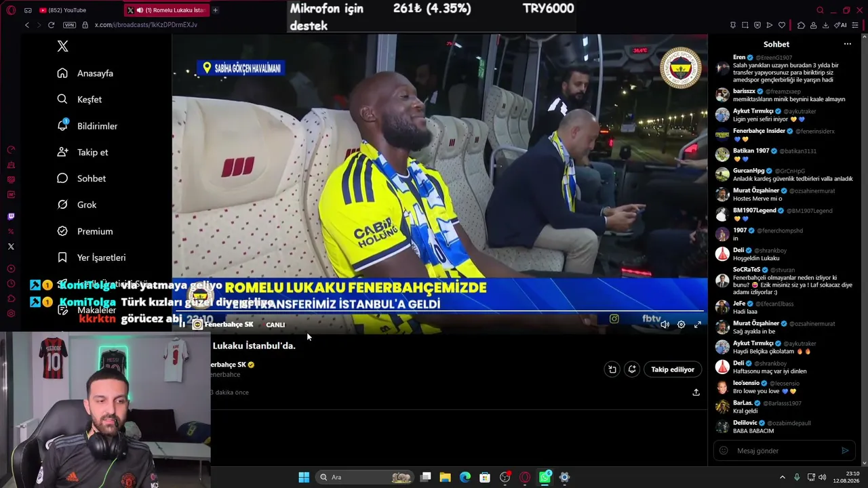The image size is (868, 488).
Task: Switch to the Romelu Lukaku broadcast tab
Action: [166, 10]
